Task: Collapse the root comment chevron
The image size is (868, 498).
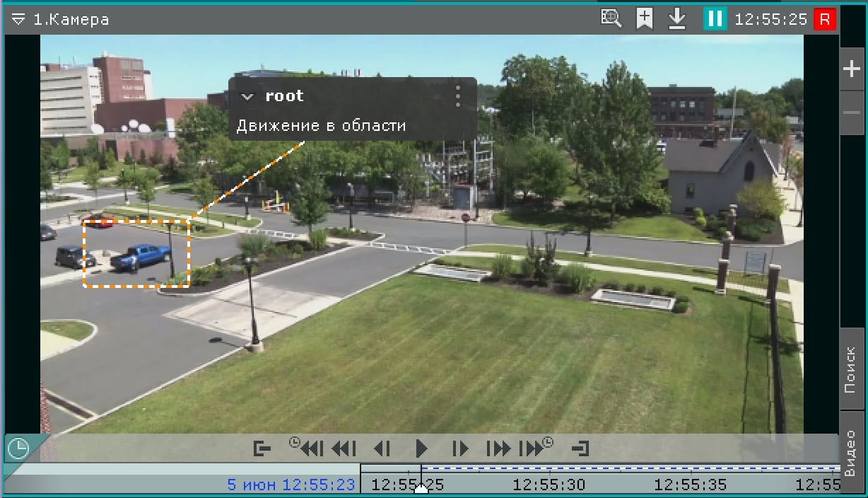Action: coord(247,96)
